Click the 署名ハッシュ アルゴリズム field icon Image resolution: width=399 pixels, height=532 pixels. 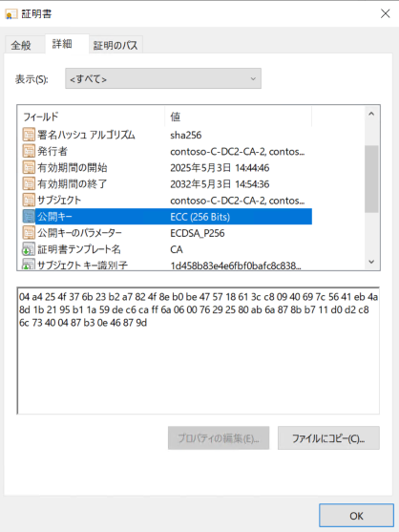pyautogui.click(x=29, y=135)
